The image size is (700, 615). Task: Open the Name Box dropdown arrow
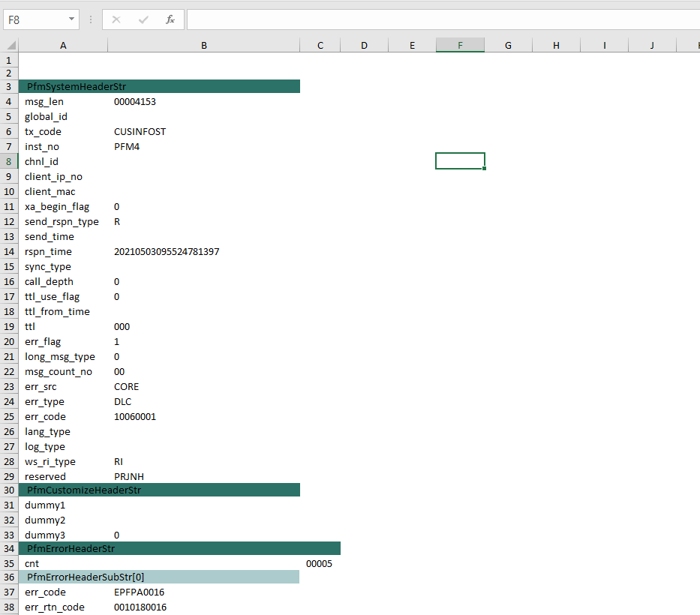click(71, 19)
